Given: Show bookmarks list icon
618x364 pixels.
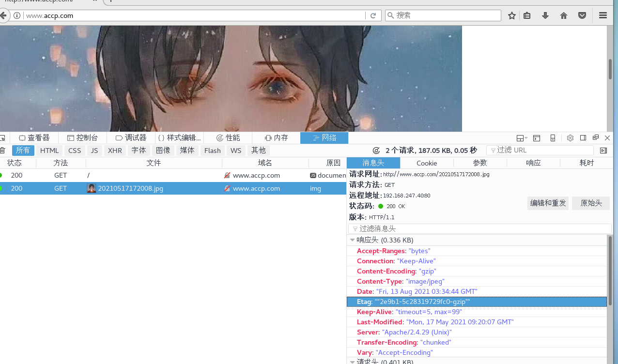Looking at the screenshot, I should pos(527,15).
